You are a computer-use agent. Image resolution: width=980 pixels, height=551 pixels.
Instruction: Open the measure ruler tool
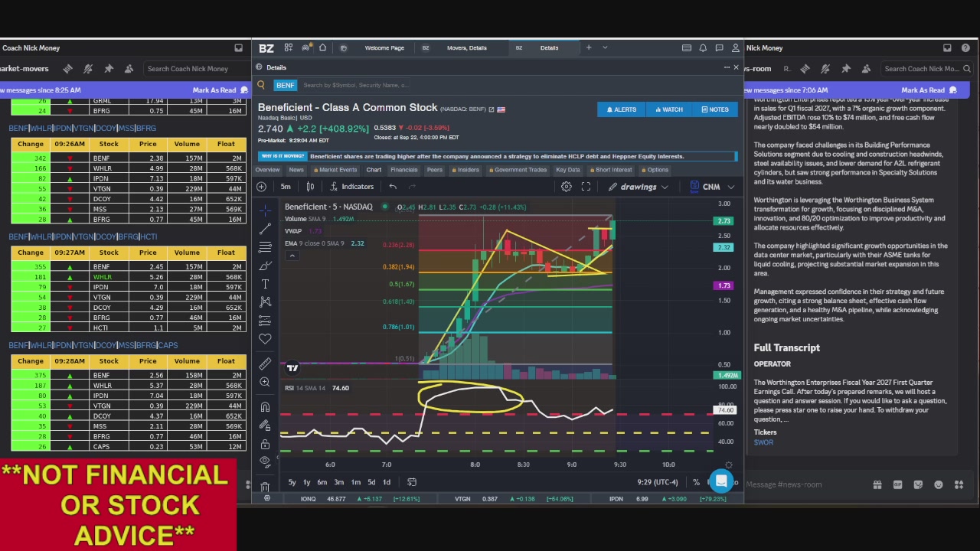tap(265, 364)
